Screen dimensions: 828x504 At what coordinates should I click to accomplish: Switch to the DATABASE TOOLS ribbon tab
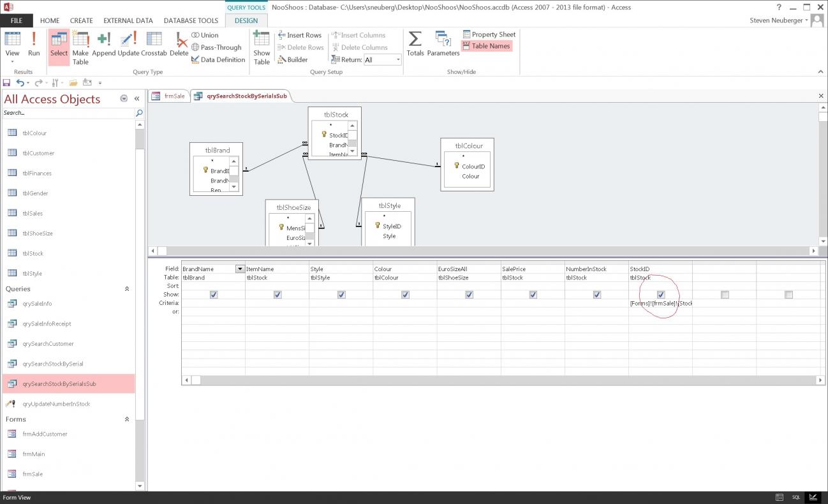[191, 20]
